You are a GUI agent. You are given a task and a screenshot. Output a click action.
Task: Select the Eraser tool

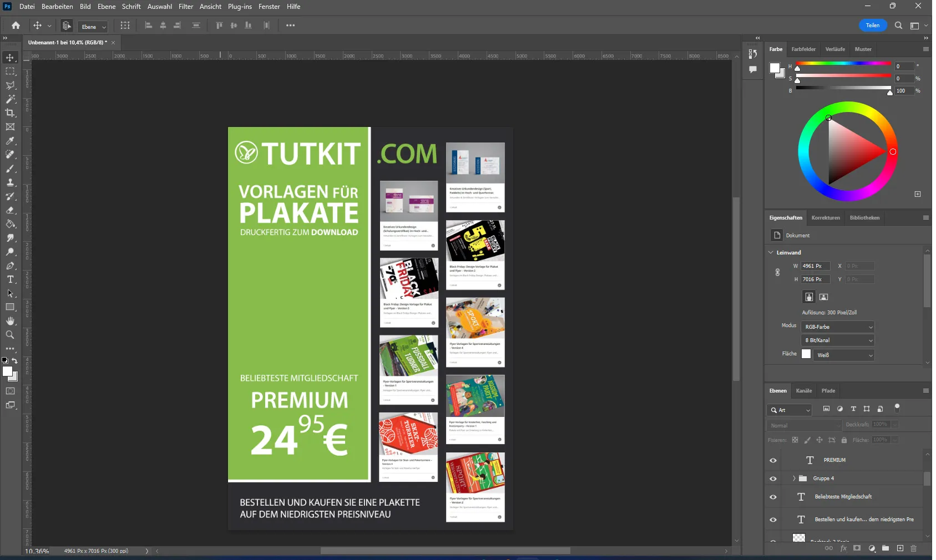tap(10, 210)
